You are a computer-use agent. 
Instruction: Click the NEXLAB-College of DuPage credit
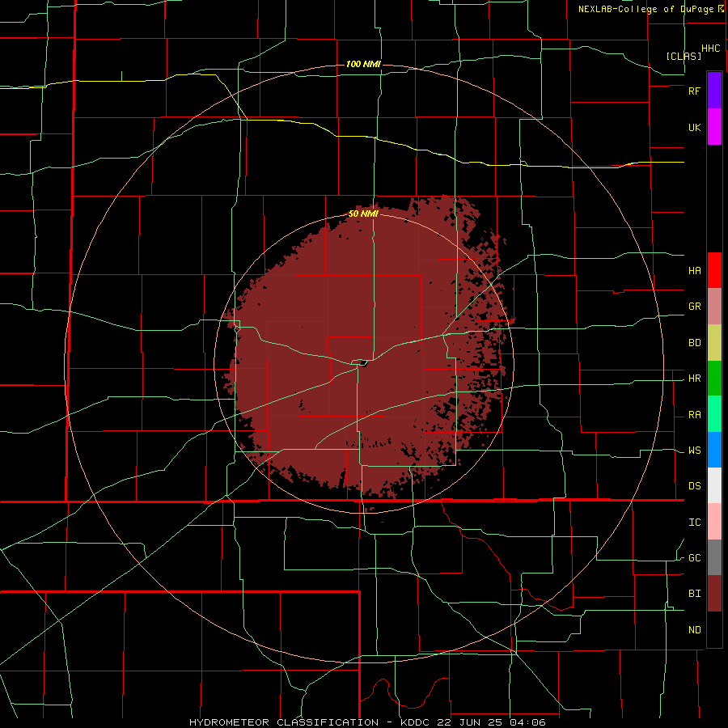click(645, 9)
